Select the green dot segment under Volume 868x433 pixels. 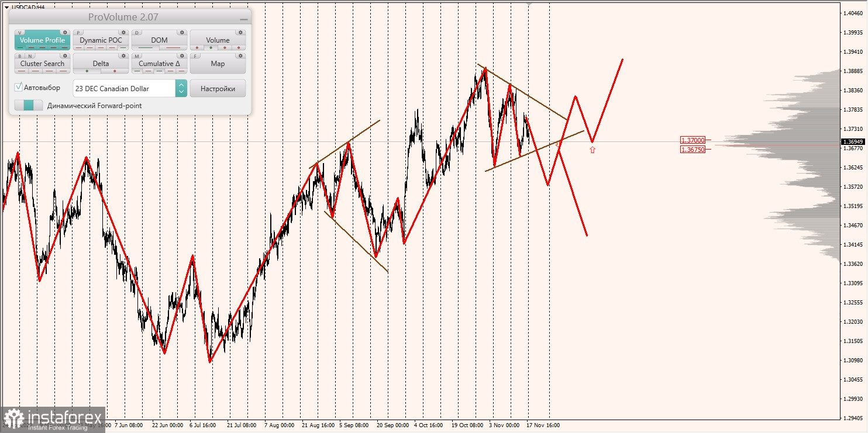pyautogui.click(x=211, y=47)
